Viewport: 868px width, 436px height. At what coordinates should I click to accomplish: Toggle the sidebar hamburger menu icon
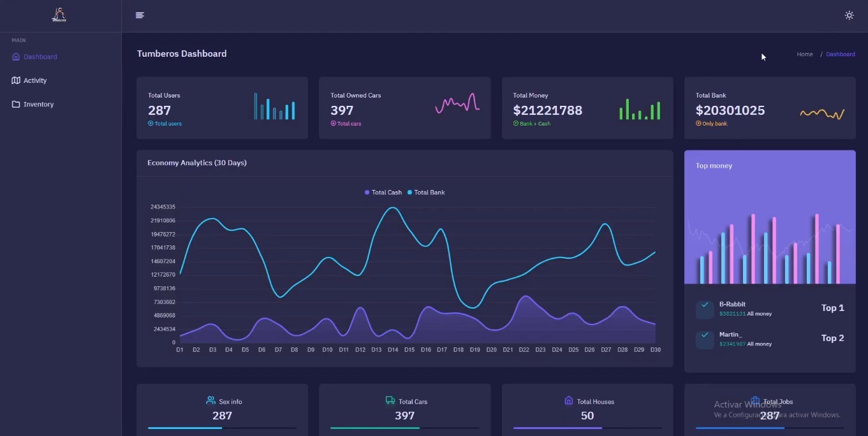pos(140,15)
